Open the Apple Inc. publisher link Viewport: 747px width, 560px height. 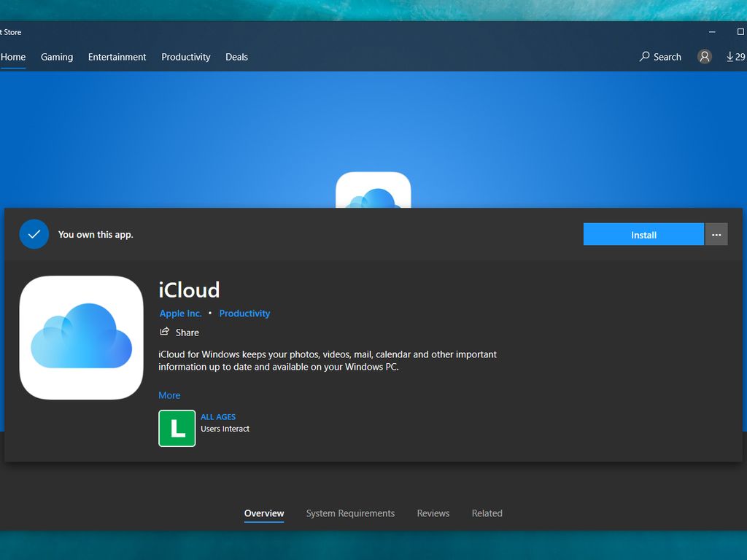coord(181,314)
